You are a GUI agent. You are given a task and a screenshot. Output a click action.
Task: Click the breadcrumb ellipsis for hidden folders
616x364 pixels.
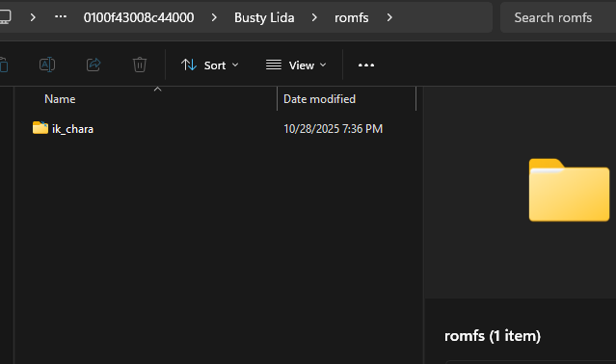(x=61, y=17)
